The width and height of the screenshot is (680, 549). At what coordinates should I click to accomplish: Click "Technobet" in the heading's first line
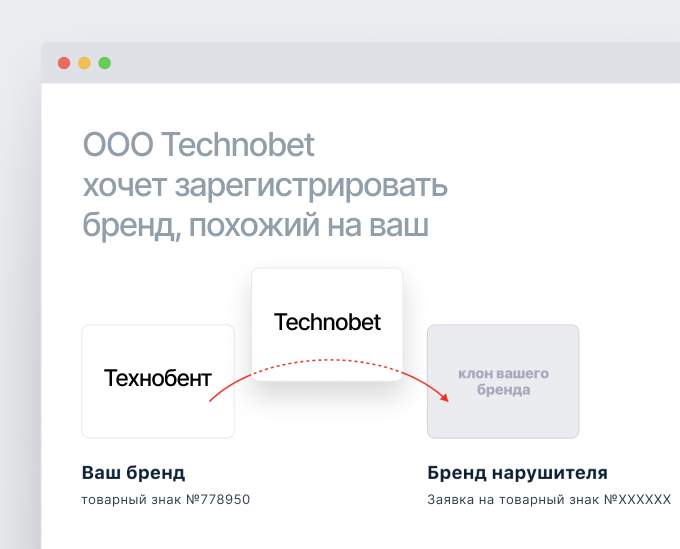[238, 146]
